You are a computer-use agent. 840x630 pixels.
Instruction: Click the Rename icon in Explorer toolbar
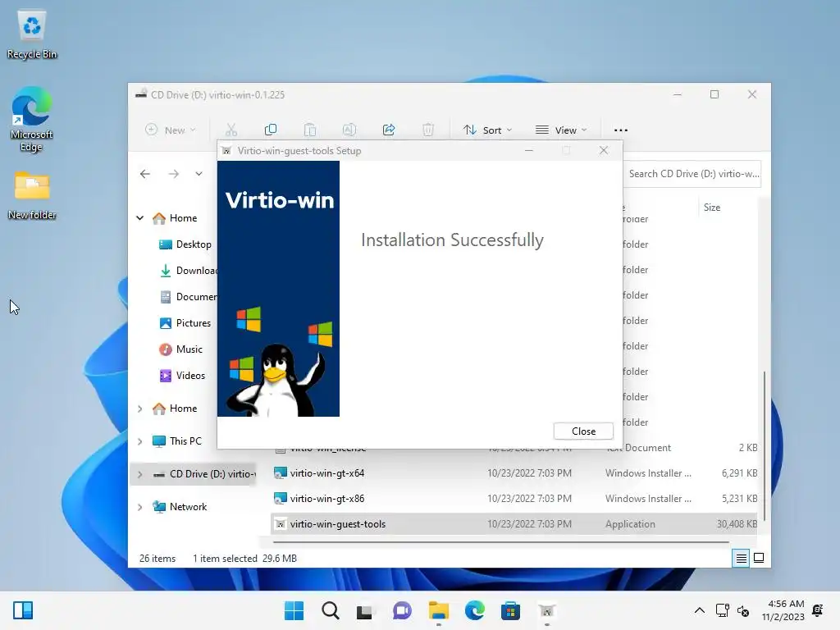pyautogui.click(x=349, y=130)
